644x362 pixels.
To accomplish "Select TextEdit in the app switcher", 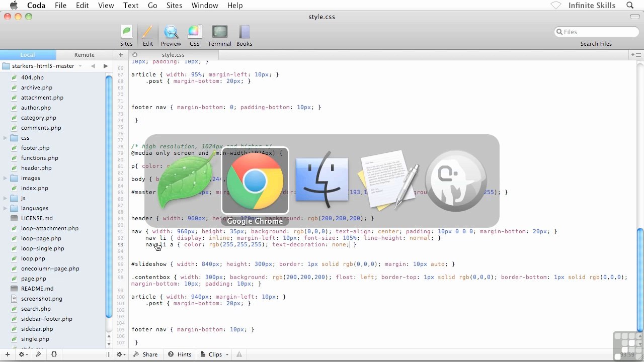I will (x=389, y=180).
